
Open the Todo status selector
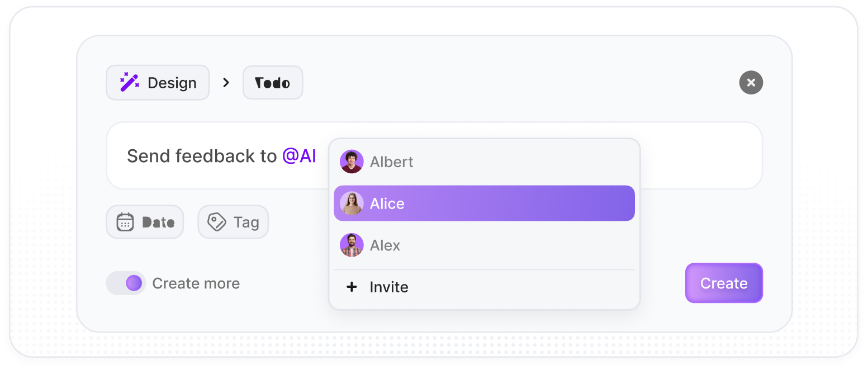[273, 83]
